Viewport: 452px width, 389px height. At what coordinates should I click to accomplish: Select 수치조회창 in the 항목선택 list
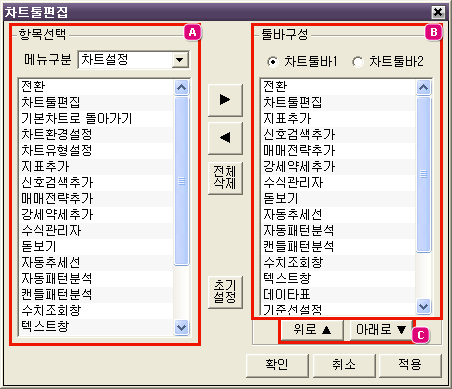pyautogui.click(x=97, y=310)
